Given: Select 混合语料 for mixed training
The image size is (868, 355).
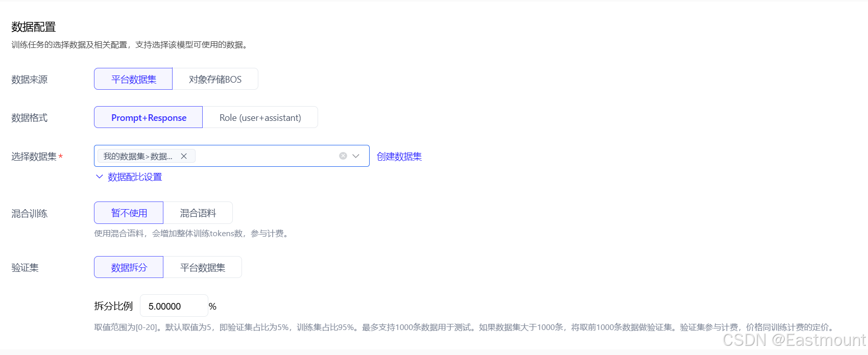Looking at the screenshot, I should [198, 213].
